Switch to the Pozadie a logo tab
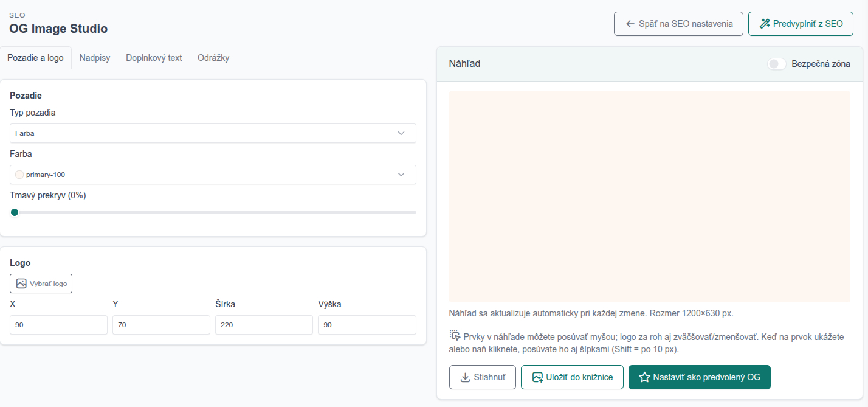 [35, 58]
